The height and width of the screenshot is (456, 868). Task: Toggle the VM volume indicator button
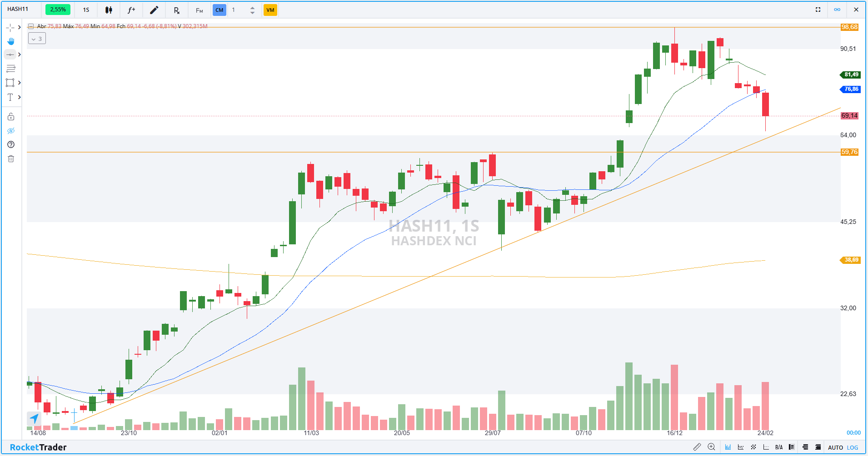click(270, 10)
